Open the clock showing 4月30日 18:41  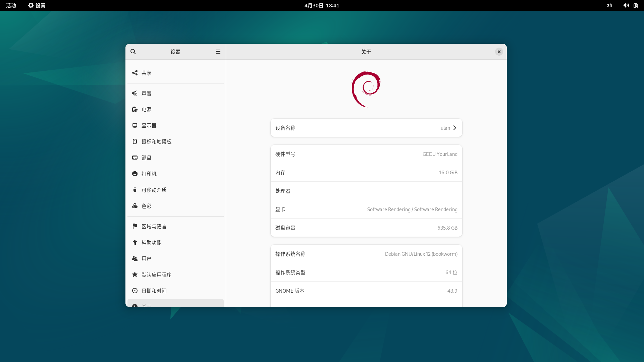pos(322,5)
